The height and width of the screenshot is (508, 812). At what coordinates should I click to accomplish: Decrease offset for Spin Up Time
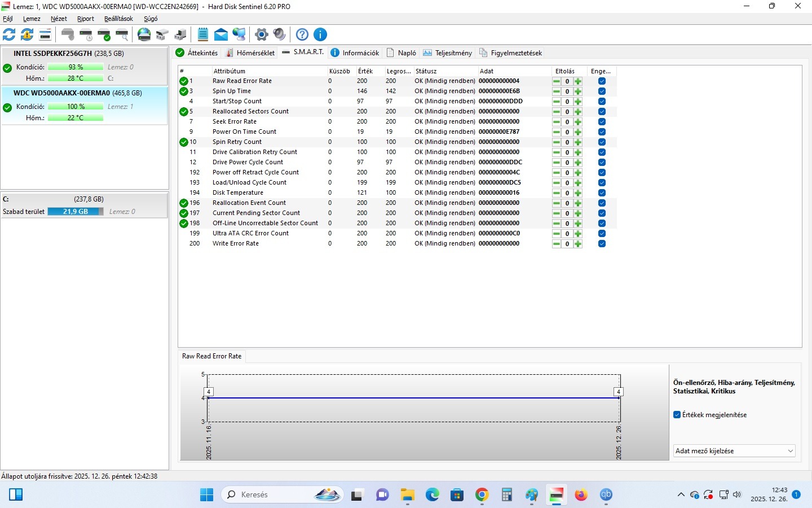coord(557,91)
